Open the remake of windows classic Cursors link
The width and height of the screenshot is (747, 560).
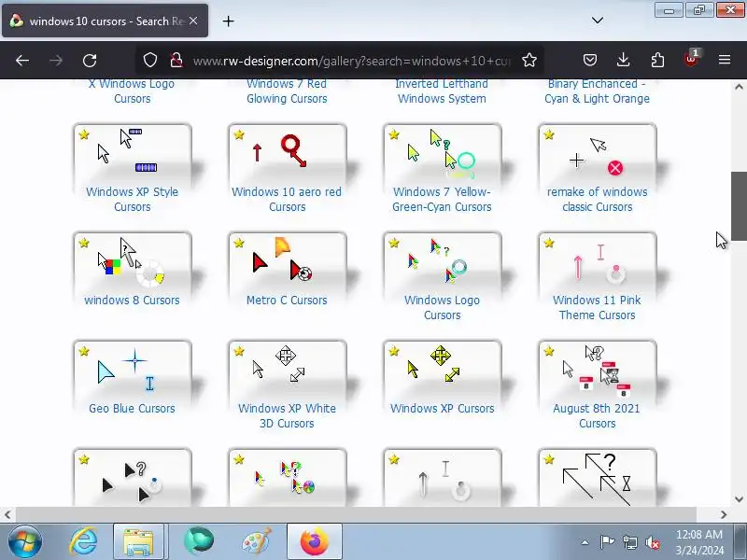(x=597, y=199)
